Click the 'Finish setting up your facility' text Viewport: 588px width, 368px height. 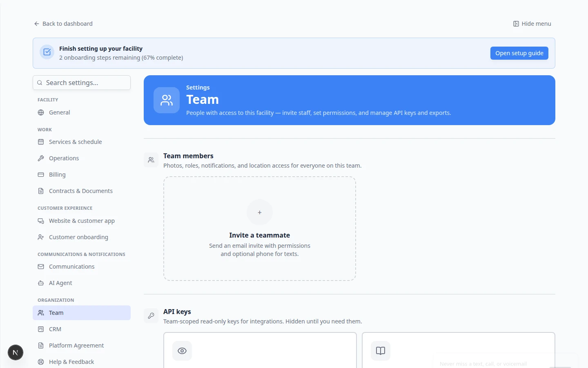point(101,49)
